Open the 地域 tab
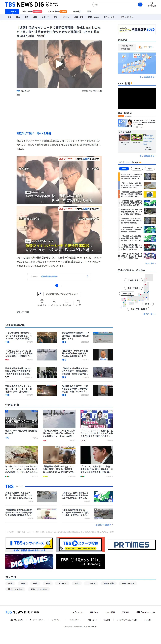The image size is (161, 644). point(89,12)
